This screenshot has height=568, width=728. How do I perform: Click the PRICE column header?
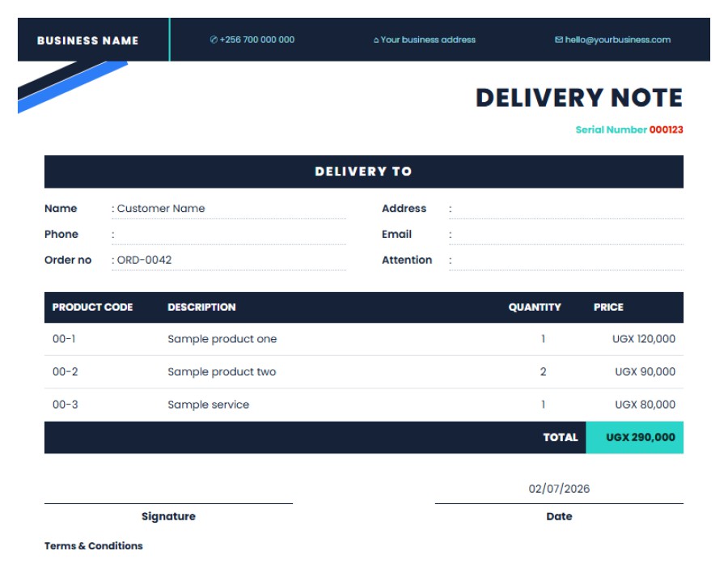pyautogui.click(x=608, y=307)
